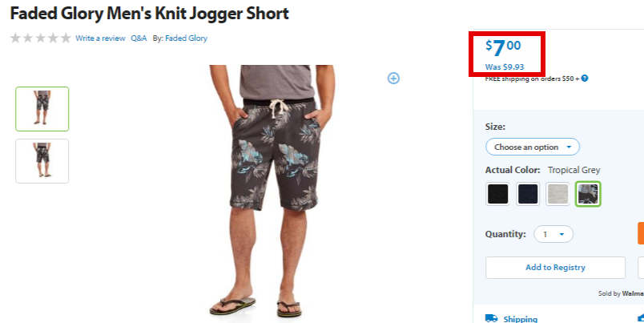Select the light grey color swatch
Screen dimensions: 644x323
coord(557,194)
